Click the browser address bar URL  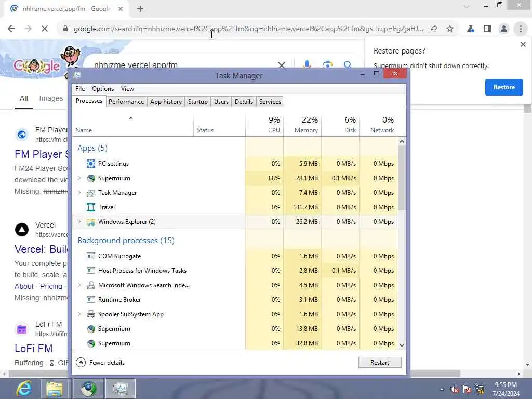(248, 29)
